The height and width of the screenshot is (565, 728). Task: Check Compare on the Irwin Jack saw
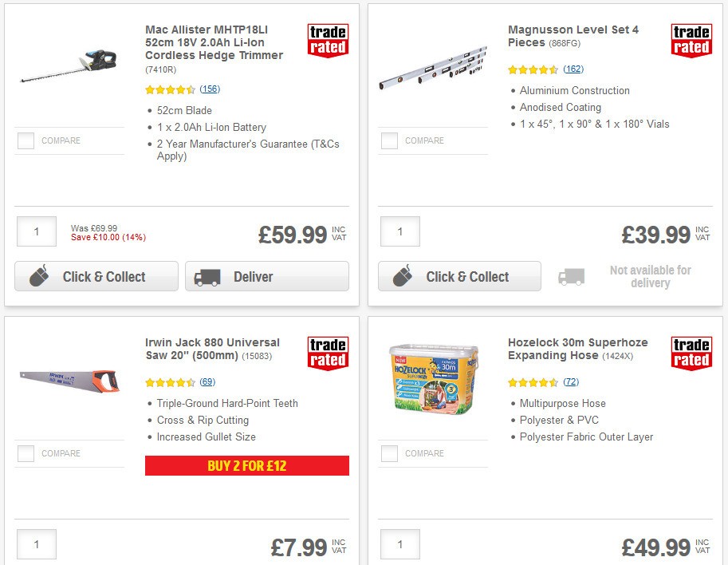click(x=26, y=453)
